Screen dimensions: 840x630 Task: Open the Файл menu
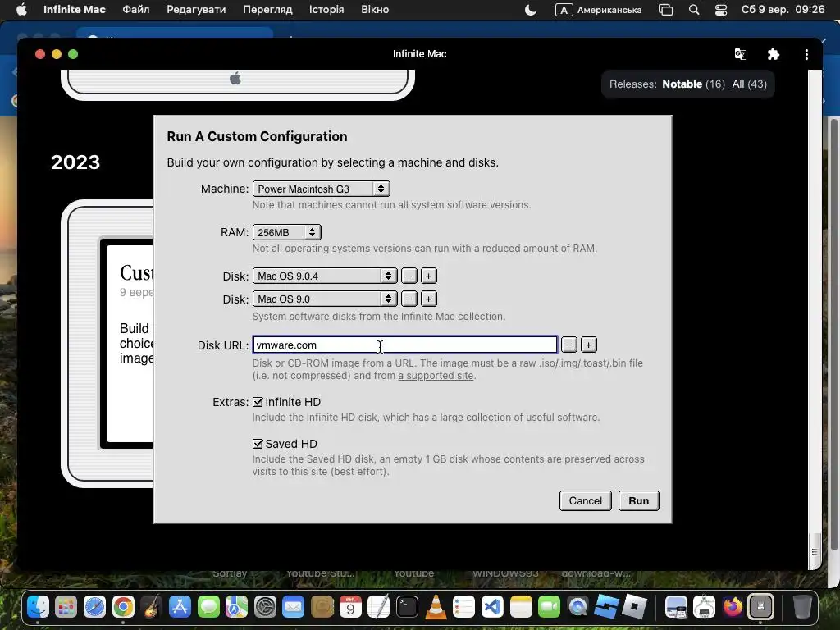pyautogui.click(x=135, y=10)
